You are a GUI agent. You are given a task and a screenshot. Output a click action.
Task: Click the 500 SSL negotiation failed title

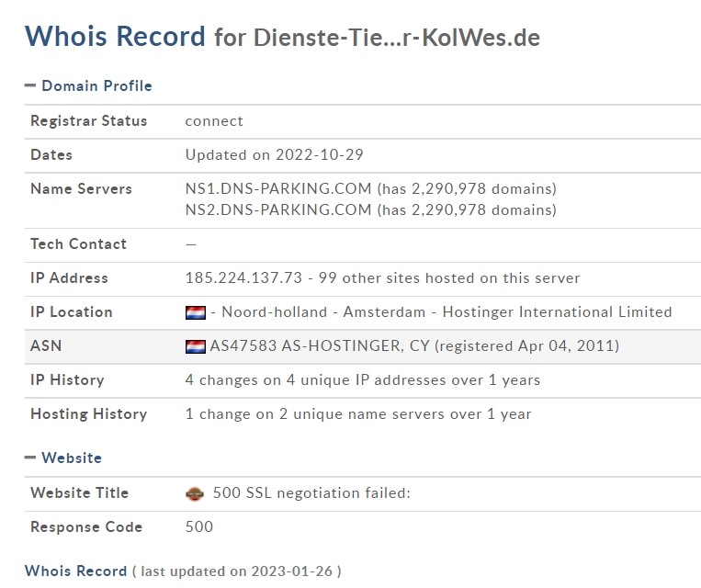[x=311, y=492]
